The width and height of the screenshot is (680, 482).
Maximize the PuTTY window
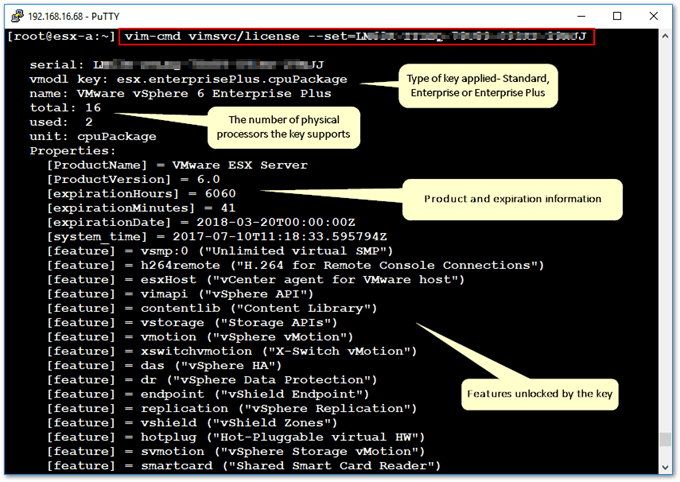point(617,16)
